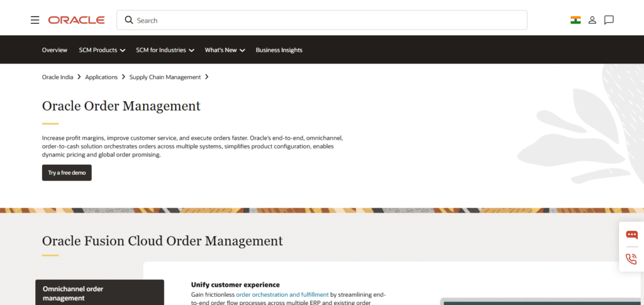Image resolution: width=644 pixels, height=305 pixels.
Task: Follow the Applications breadcrumb
Action: click(x=101, y=77)
